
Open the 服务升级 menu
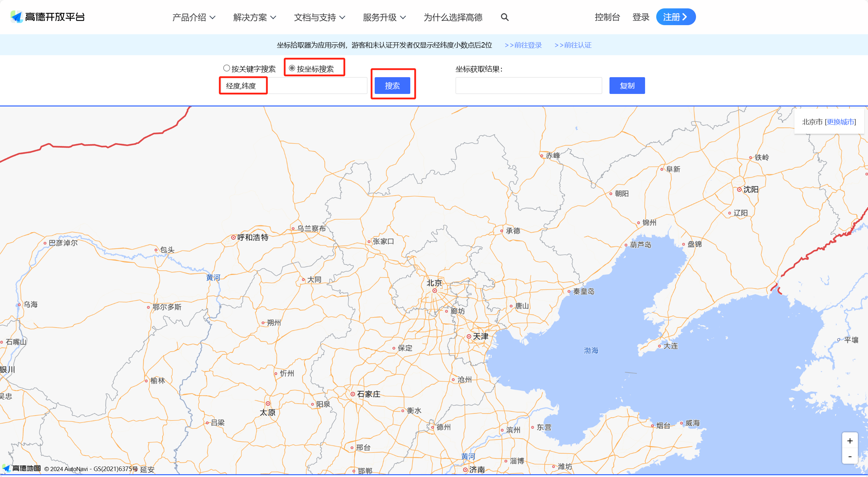tap(384, 17)
